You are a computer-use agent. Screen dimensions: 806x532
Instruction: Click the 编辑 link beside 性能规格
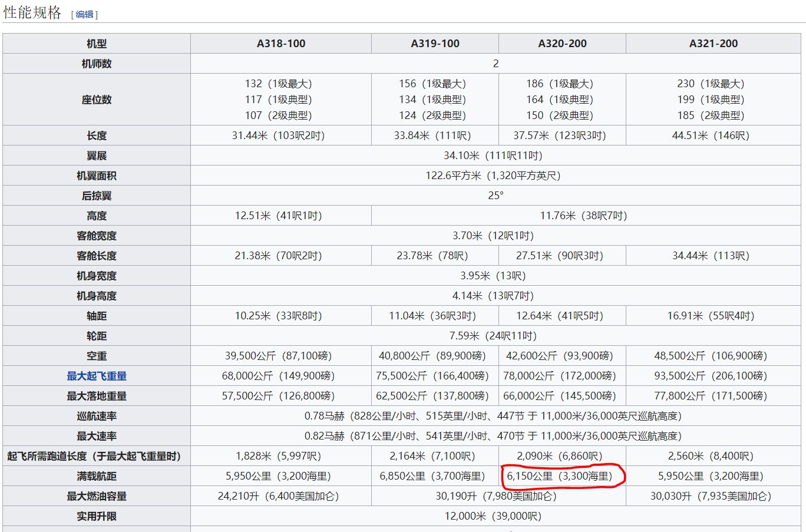(x=84, y=15)
